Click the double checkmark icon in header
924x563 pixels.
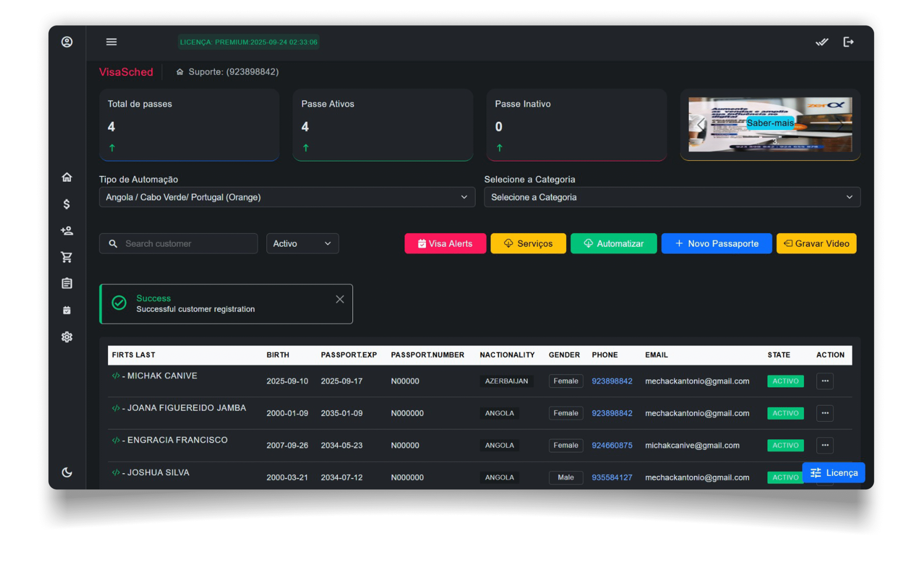tap(821, 41)
